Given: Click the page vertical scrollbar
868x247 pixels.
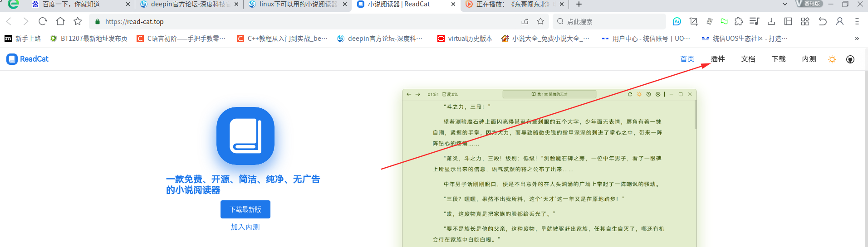Looking at the screenshot, I should (x=866, y=159).
